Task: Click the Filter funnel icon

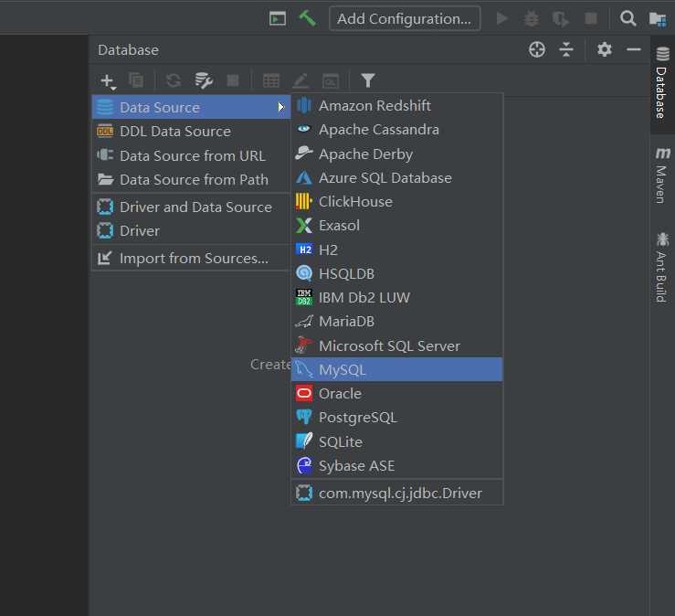Action: click(x=367, y=80)
